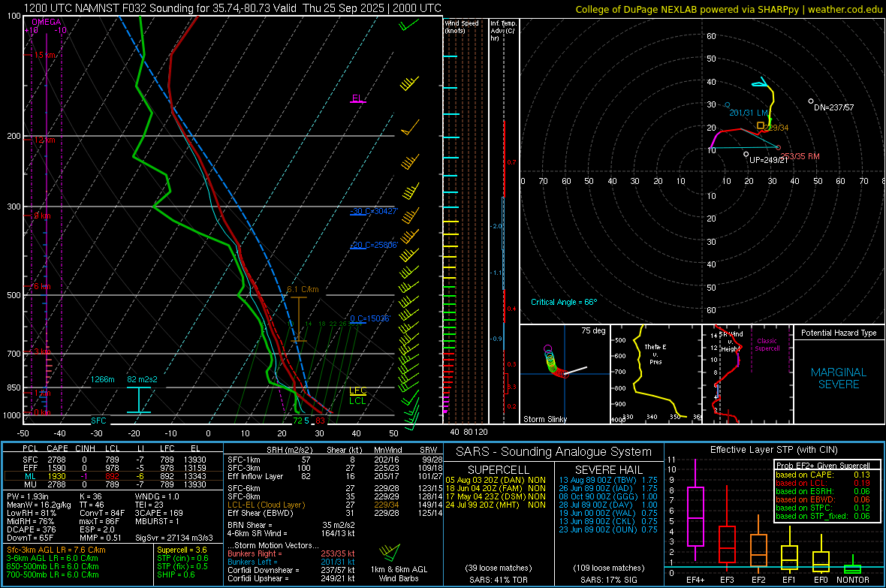
Task: Select the '05 Aug 03 20Z (DAN)' supercell analogue
Action: click(x=496, y=480)
